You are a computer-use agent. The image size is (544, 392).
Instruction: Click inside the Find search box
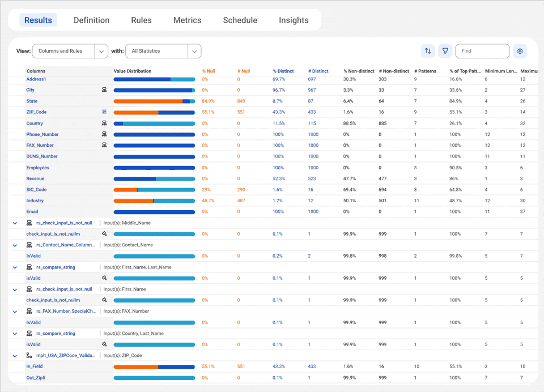click(x=482, y=51)
